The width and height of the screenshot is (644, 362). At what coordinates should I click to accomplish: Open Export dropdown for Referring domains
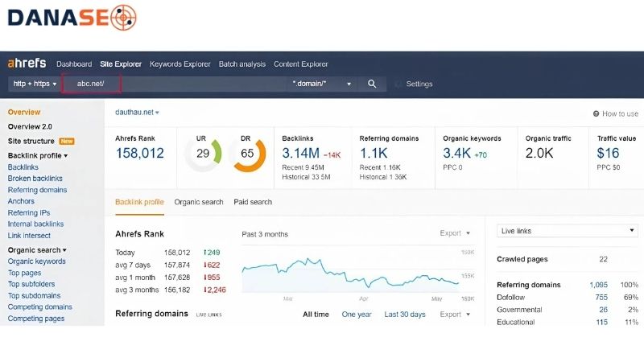click(x=455, y=315)
